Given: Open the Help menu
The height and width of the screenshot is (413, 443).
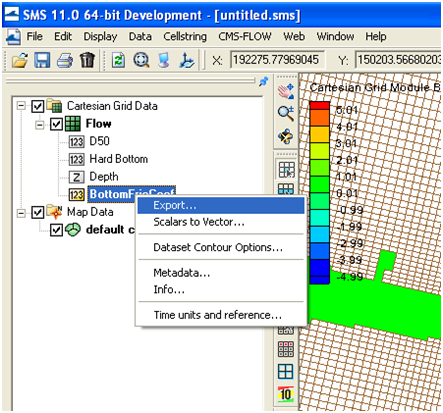Looking at the screenshot, I should pyautogui.click(x=376, y=37).
